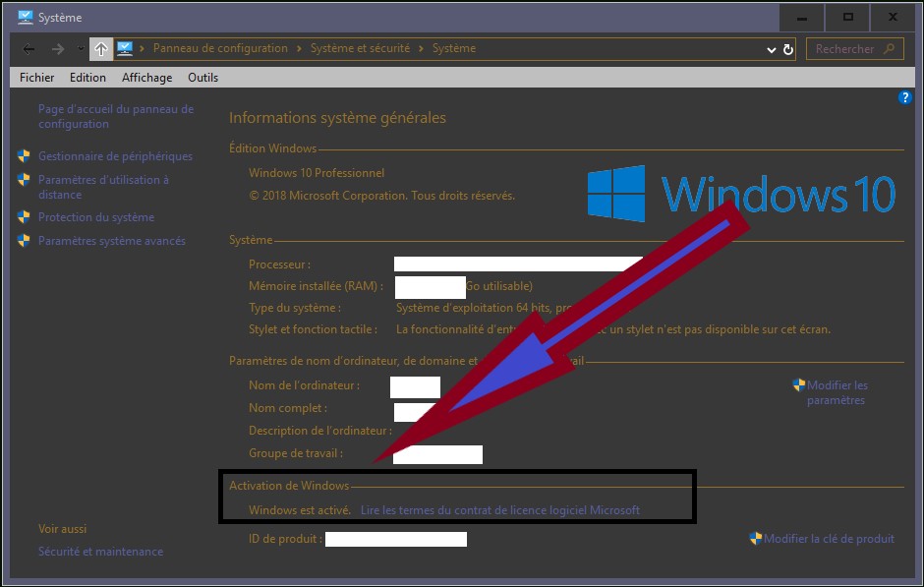Viewport: 924px width, 587px height.
Task: Click the 'ID de produit :' label
Action: click(x=285, y=539)
